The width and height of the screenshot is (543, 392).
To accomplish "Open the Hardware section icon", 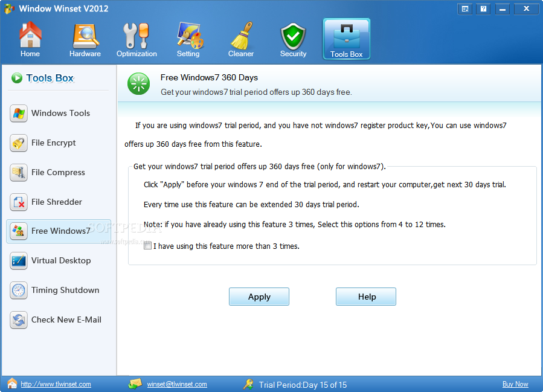I will pyautogui.click(x=85, y=36).
